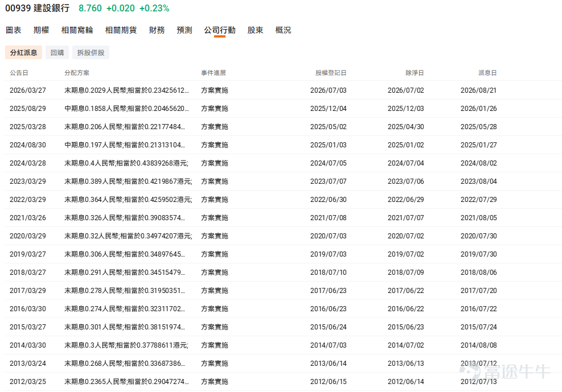562x392 pixels.
Task: Switch to the 回購 sub-tab
Action: pyautogui.click(x=57, y=52)
